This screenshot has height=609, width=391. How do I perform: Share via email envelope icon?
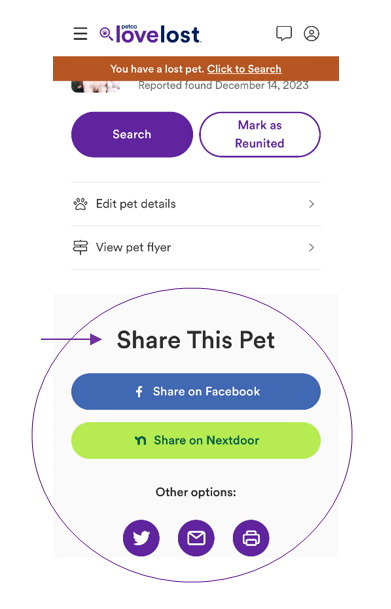pos(196,538)
